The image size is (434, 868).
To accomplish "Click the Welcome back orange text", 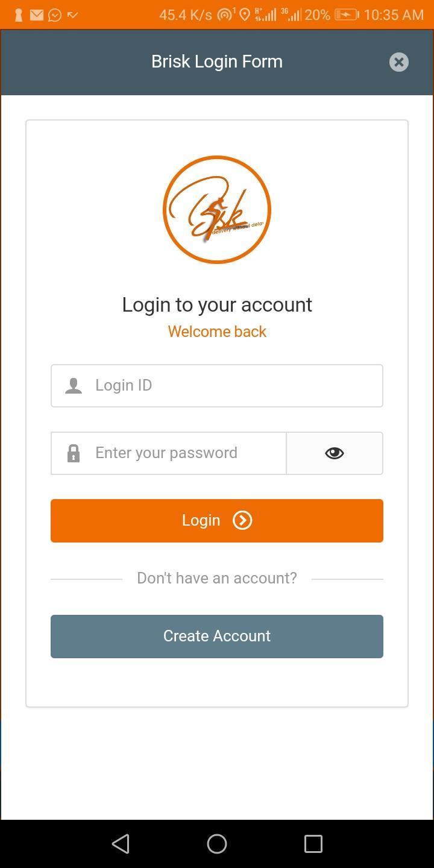I will 217,332.
